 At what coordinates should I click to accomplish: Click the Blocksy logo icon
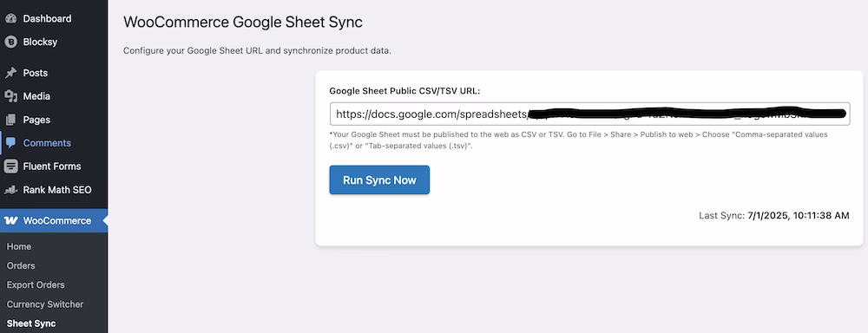point(11,42)
